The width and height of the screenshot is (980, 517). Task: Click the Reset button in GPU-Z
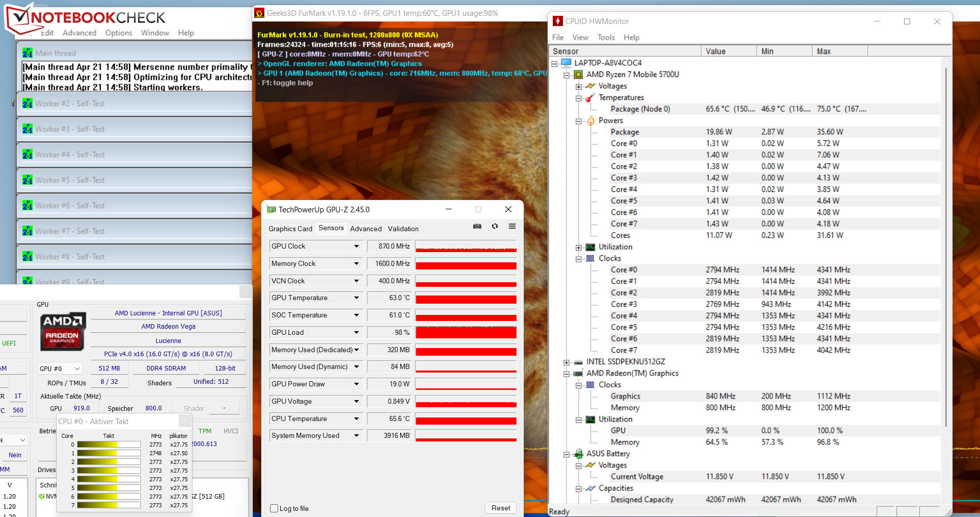pyautogui.click(x=501, y=508)
